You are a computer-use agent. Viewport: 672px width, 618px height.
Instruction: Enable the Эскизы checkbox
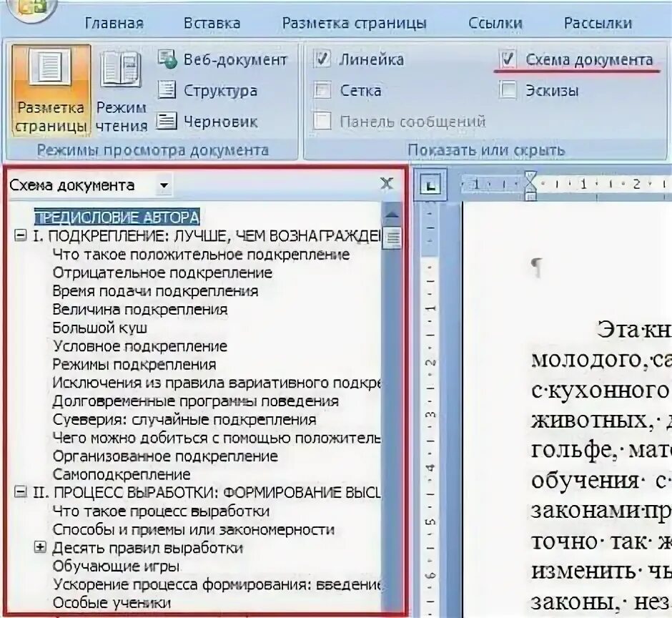point(508,91)
